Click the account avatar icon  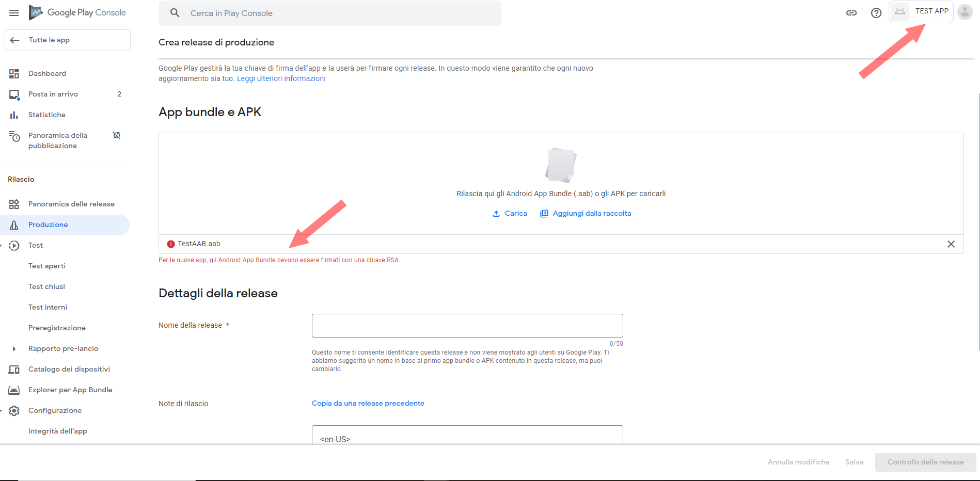965,12
